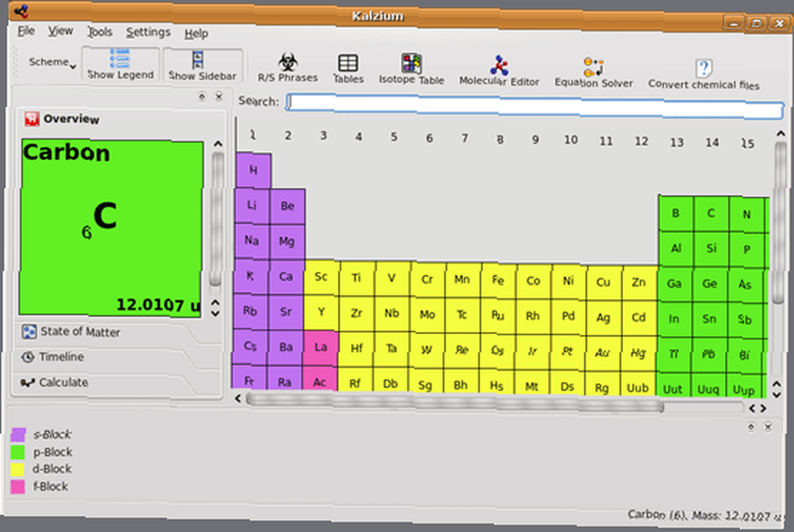Select Silicon (Si) element cell
The image size is (794, 532).
click(711, 249)
